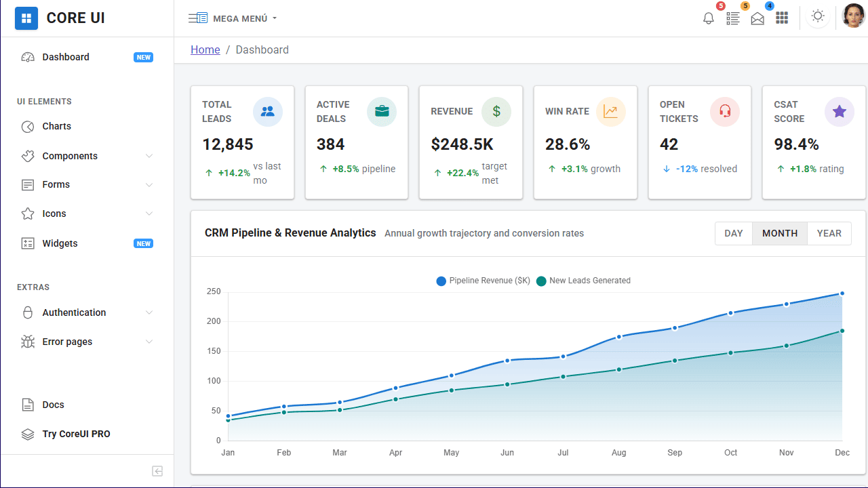Expand the Forms sidebar group
868x488 pixels.
87,184
